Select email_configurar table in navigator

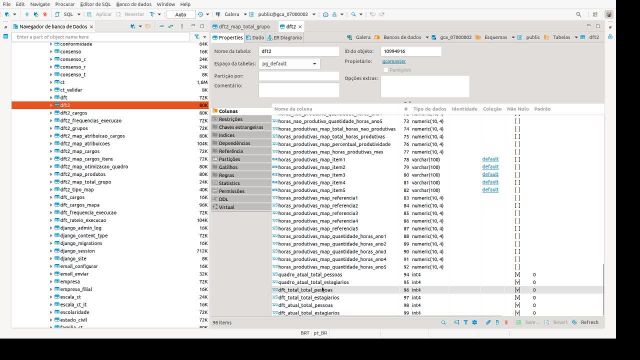pos(78,266)
